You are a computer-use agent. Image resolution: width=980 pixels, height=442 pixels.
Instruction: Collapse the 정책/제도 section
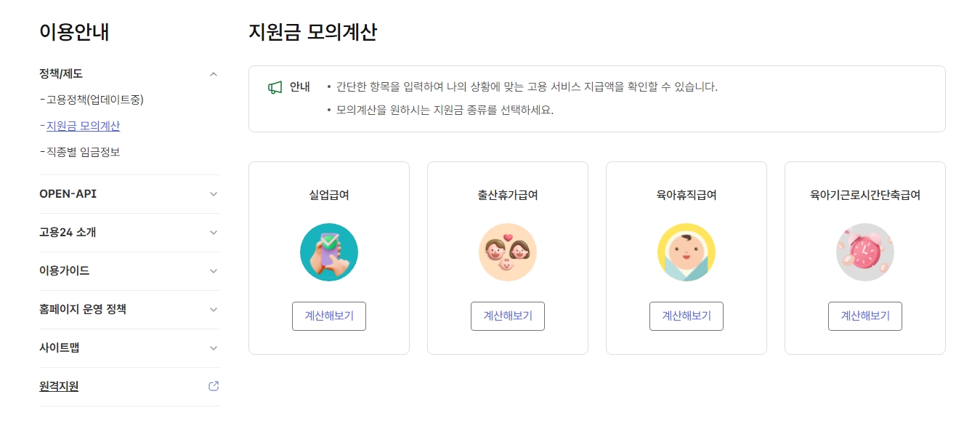[x=213, y=73]
